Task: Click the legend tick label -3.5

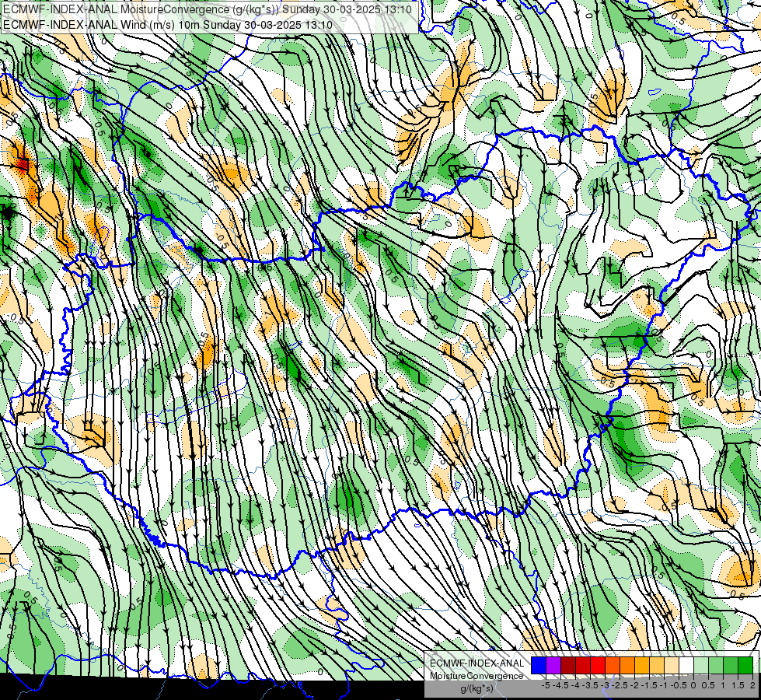Action: (590, 685)
